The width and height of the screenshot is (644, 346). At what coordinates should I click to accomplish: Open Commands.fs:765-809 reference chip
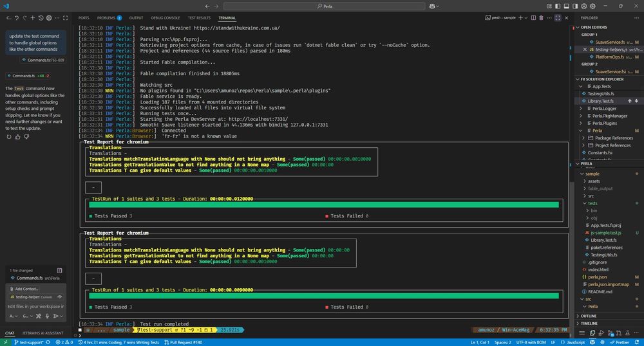click(43, 60)
